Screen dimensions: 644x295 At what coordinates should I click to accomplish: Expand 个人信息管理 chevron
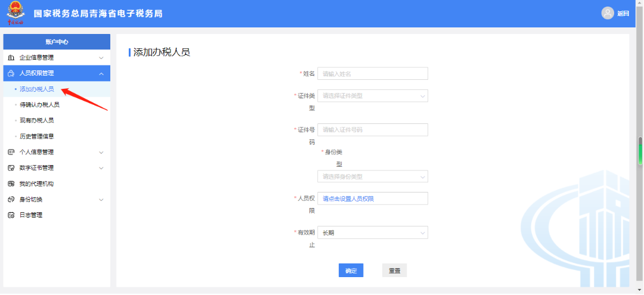click(101, 152)
